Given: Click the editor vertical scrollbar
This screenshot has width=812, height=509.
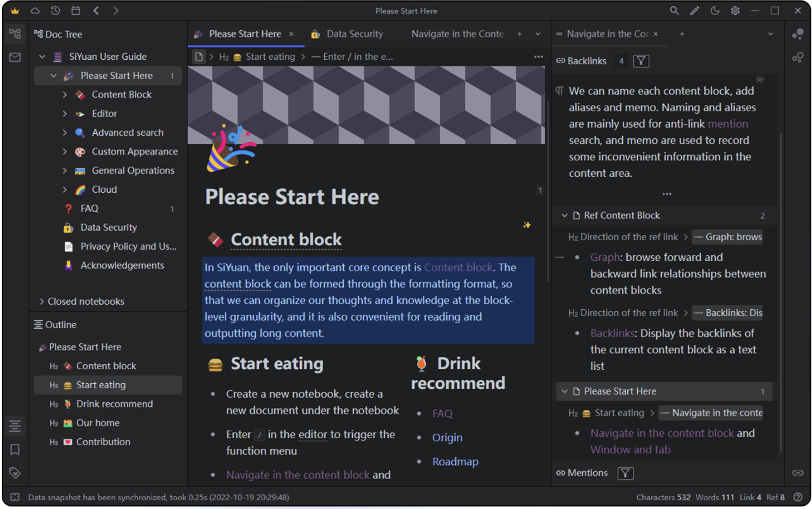Looking at the screenshot, I should 548,191.
